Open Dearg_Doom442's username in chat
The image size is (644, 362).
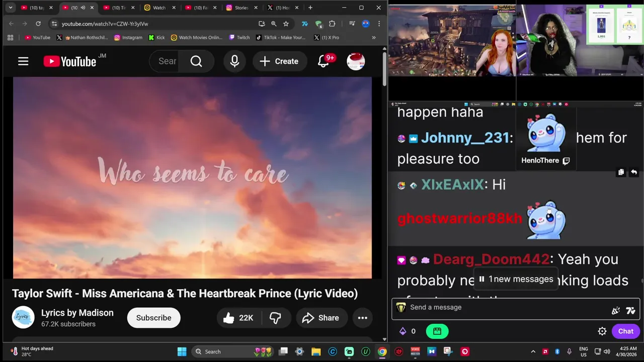pyautogui.click(x=491, y=259)
